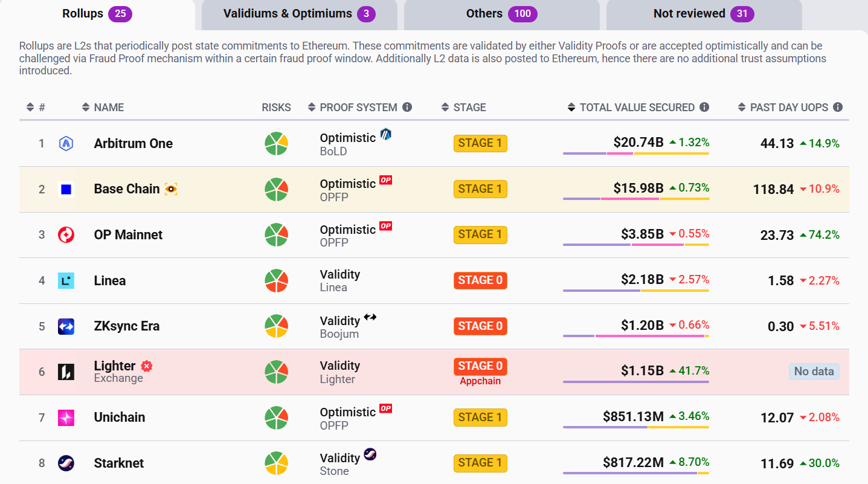Click Lighter's red warning badge

click(146, 366)
